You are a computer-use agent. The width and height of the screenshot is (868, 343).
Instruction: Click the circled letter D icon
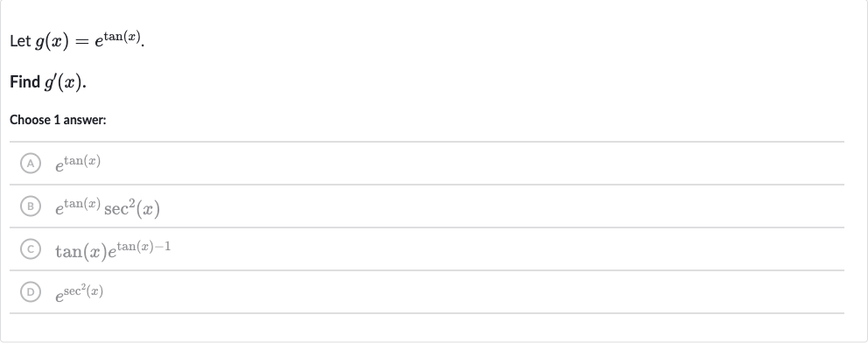pyautogui.click(x=31, y=292)
